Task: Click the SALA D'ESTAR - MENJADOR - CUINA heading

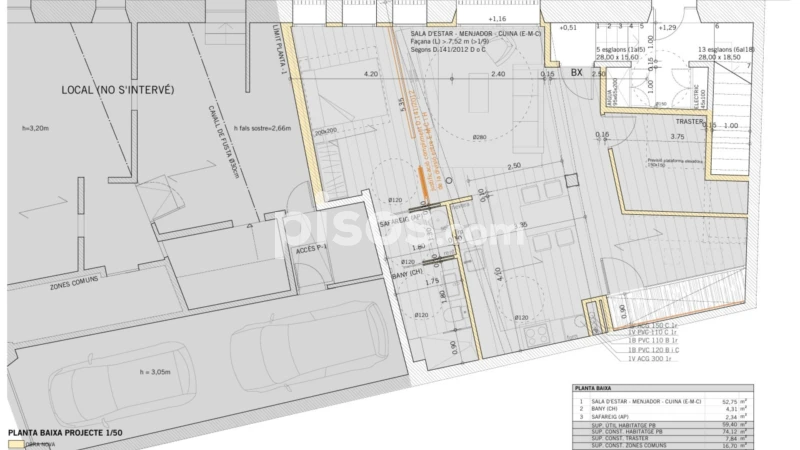Action: 475,34
